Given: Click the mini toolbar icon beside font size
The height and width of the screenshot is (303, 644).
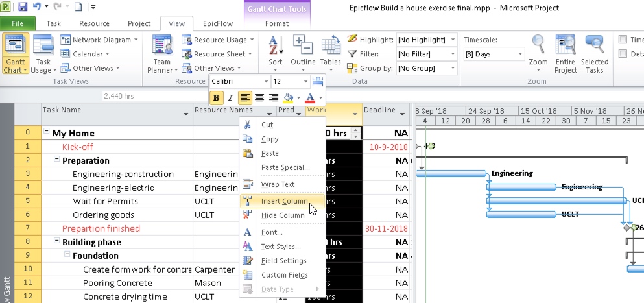Looking at the screenshot, I should point(318,81).
